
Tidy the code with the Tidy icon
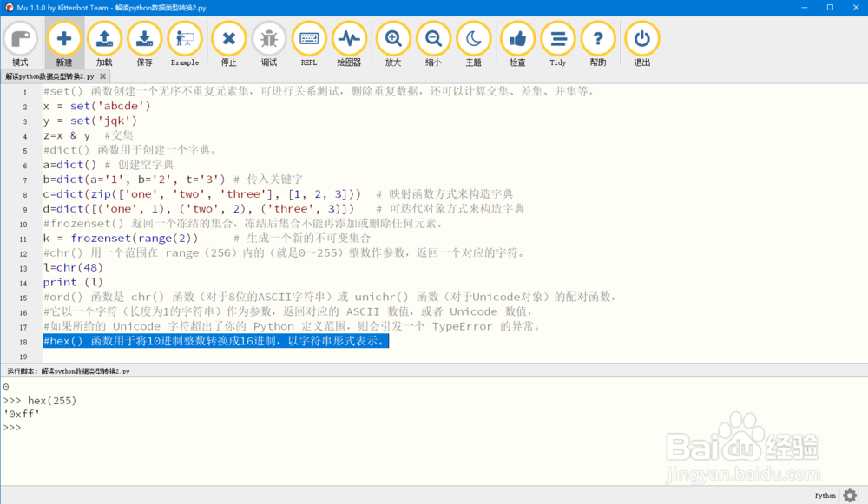click(557, 38)
